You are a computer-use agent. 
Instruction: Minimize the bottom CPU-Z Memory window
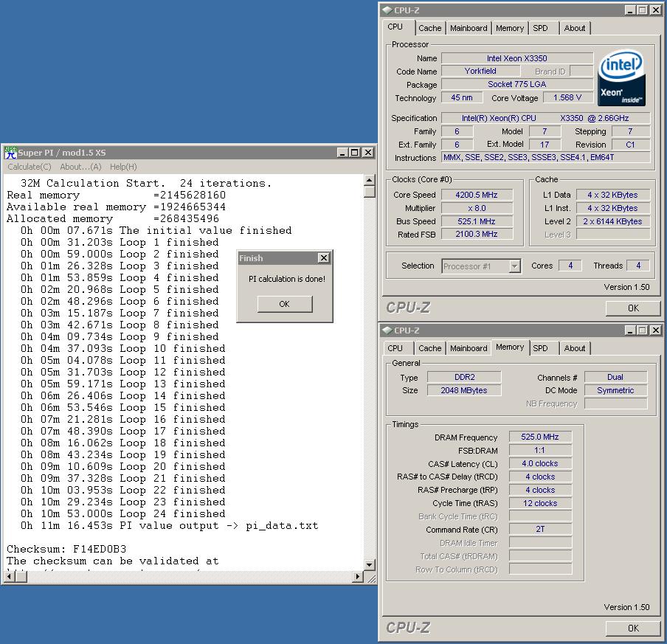pyautogui.click(x=631, y=330)
